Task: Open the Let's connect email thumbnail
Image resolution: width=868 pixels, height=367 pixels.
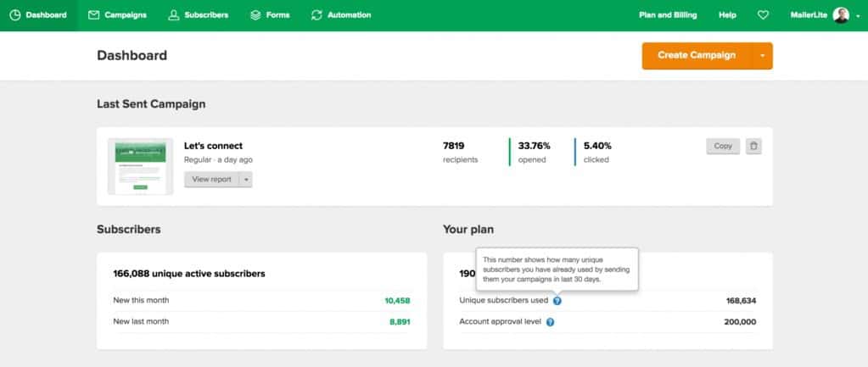Action: (141, 166)
